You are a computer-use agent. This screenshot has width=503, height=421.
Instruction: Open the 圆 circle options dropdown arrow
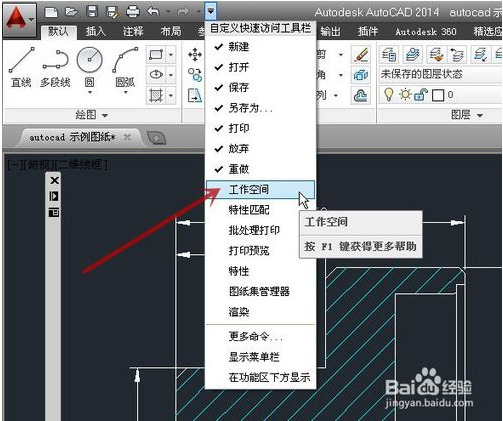[90, 92]
